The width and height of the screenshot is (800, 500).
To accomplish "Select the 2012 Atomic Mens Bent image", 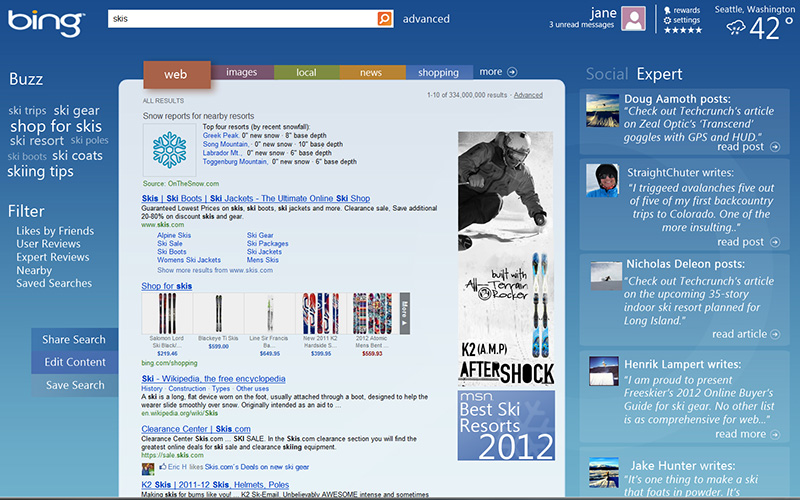I will (372, 313).
